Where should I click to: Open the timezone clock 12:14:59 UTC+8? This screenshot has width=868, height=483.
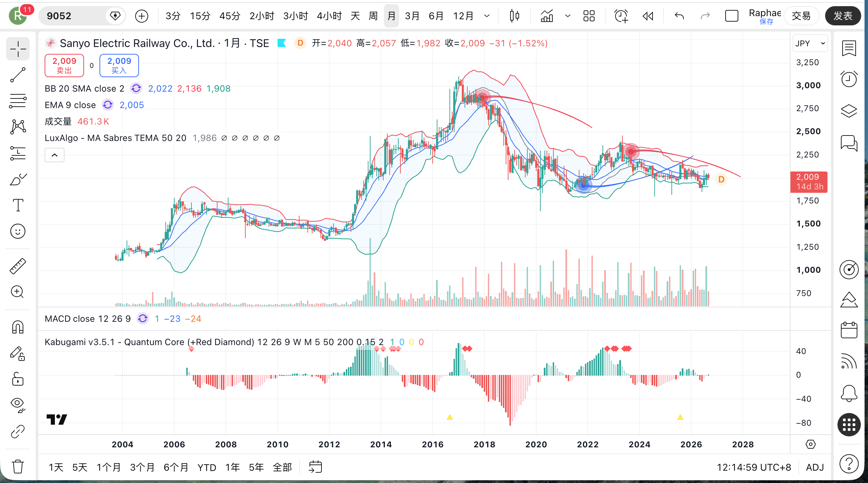(x=754, y=467)
